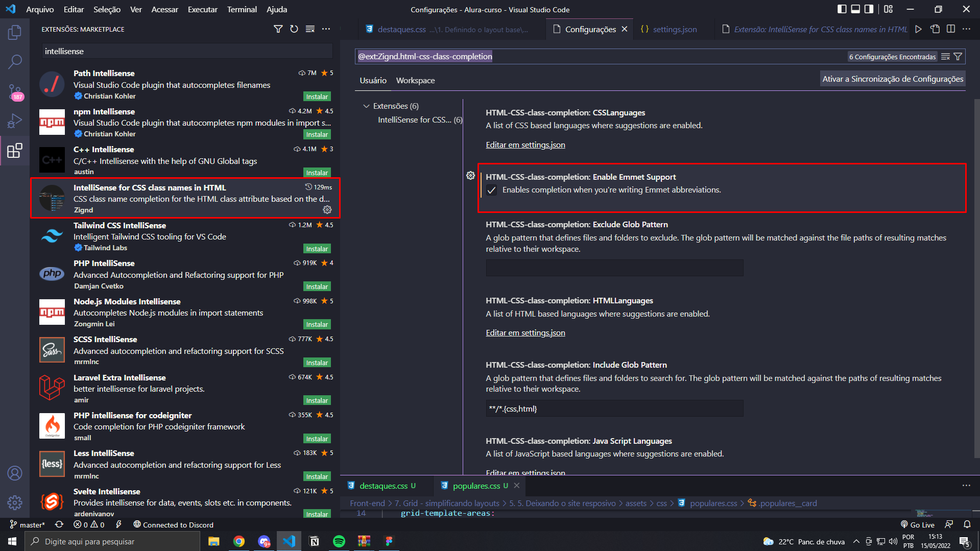
Task: Collapse the Extensions (6) settings tree
Action: tap(366, 106)
